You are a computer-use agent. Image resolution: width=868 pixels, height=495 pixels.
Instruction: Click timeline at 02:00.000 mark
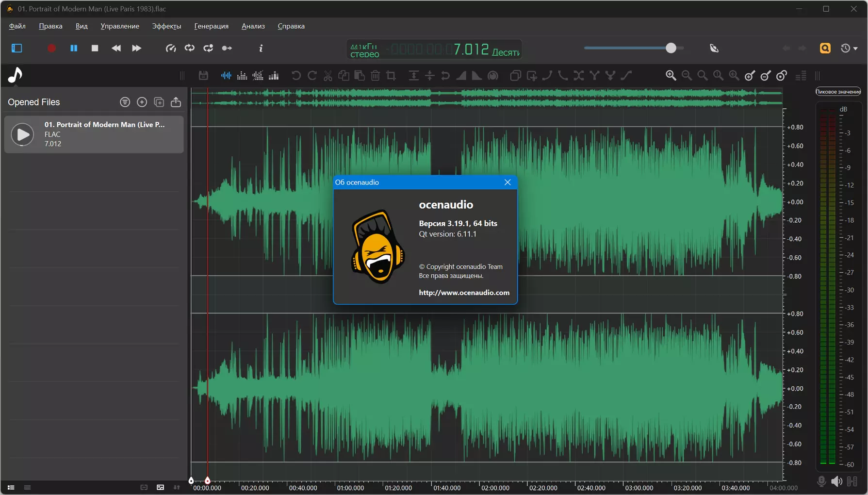tap(495, 488)
